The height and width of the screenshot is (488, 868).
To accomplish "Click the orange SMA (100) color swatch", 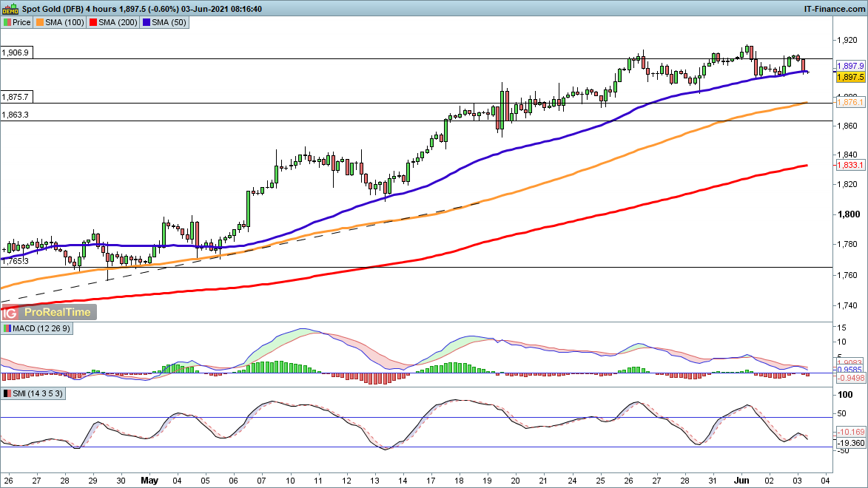I will tap(41, 22).
